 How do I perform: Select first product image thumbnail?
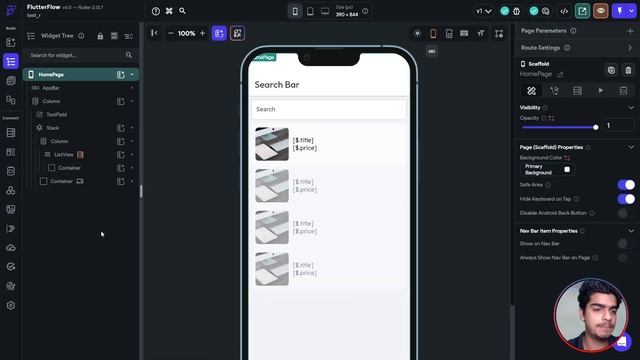(x=272, y=144)
